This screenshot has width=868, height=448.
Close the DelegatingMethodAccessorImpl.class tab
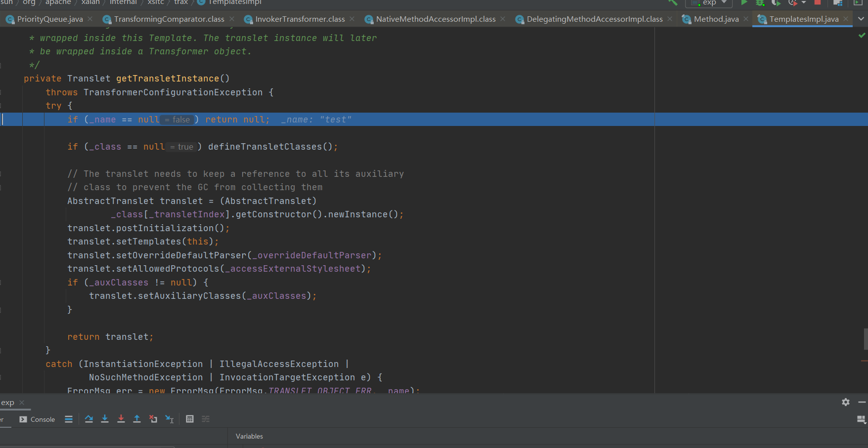tap(670, 19)
